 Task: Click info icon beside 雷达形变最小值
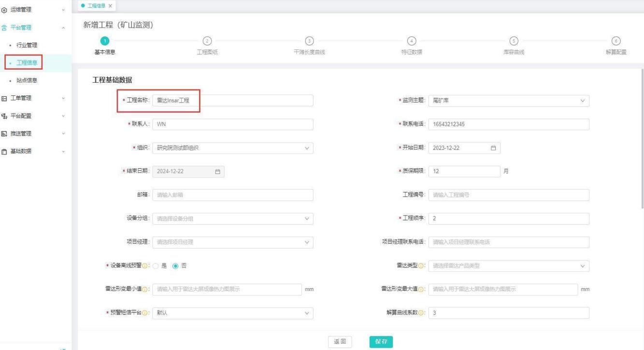[145, 289]
